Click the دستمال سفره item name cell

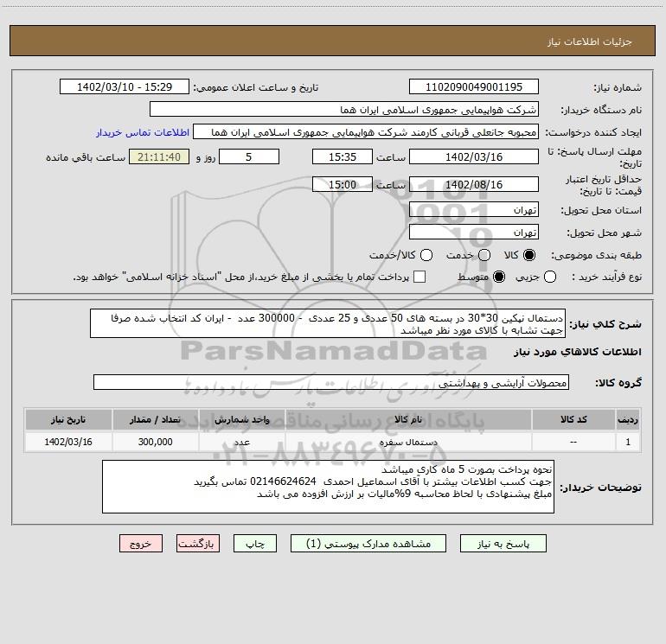tap(408, 442)
